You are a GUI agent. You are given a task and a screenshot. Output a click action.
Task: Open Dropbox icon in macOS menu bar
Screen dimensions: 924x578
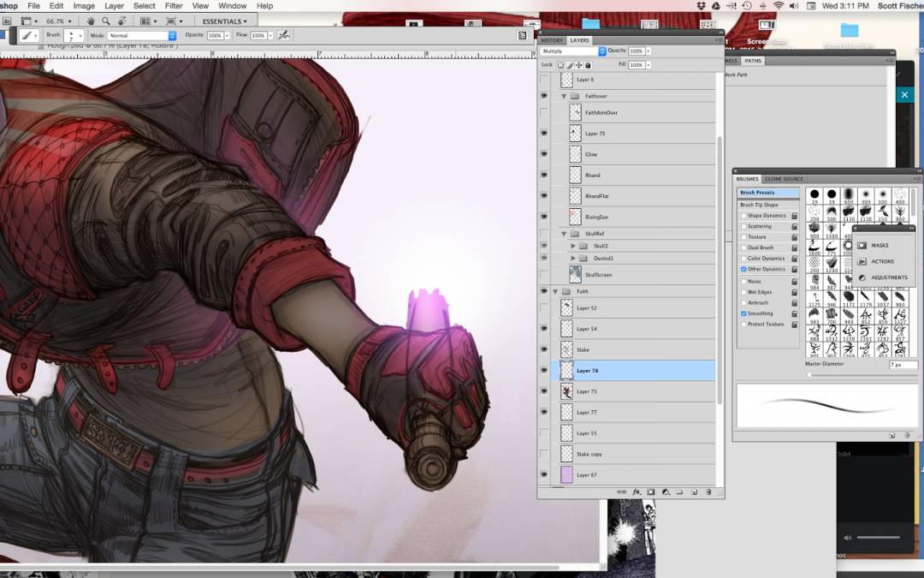coord(701,6)
